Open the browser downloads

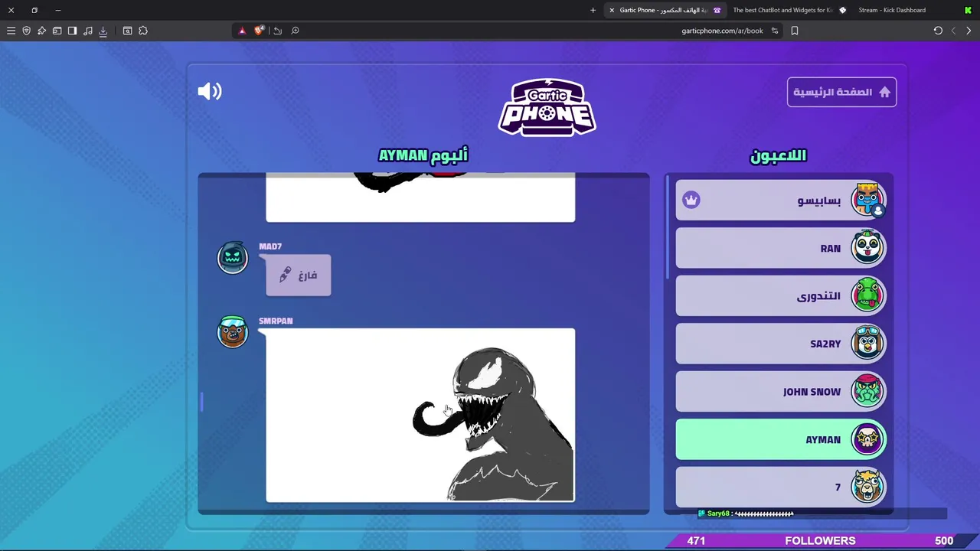tap(103, 31)
